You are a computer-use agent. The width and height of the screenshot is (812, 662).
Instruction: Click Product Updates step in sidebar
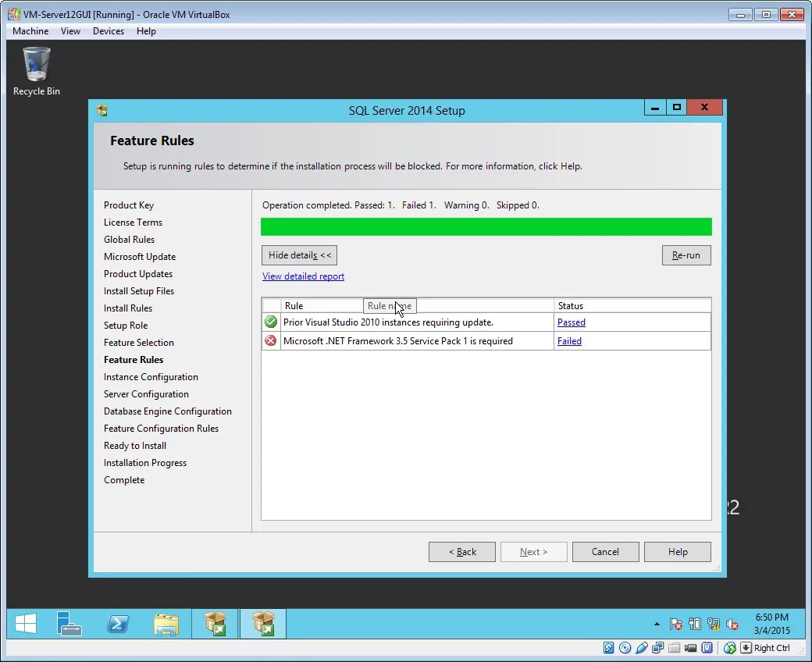[x=137, y=273]
